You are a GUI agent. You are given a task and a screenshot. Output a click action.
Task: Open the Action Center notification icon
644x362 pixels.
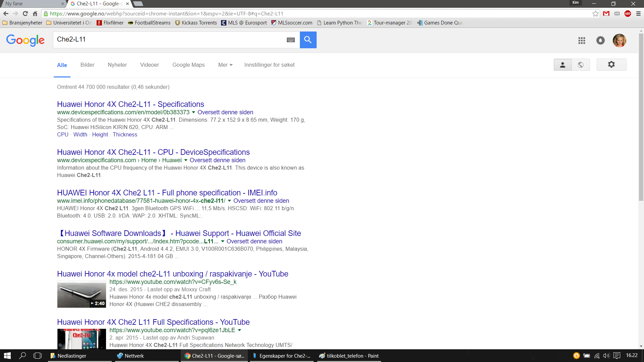point(616,356)
